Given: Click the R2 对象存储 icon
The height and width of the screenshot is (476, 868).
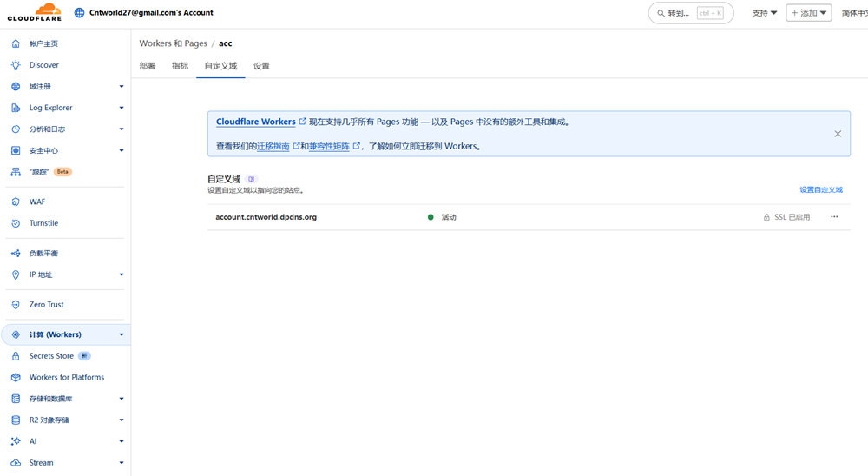Looking at the screenshot, I should [16, 420].
